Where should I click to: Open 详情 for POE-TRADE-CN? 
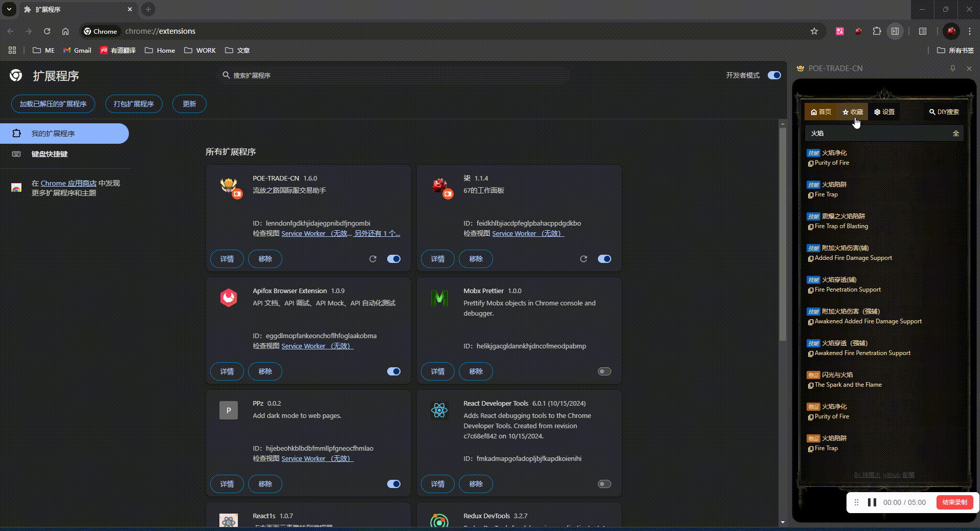(227, 259)
